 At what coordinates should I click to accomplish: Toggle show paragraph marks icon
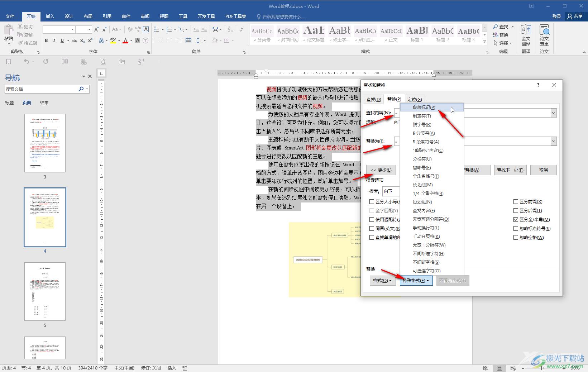(x=242, y=29)
